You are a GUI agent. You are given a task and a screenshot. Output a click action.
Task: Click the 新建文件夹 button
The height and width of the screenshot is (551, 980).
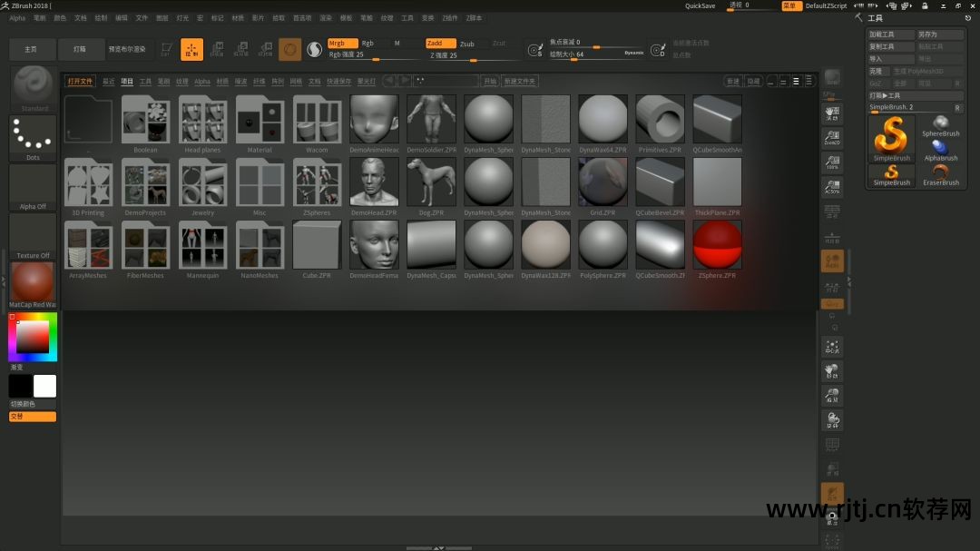[519, 82]
